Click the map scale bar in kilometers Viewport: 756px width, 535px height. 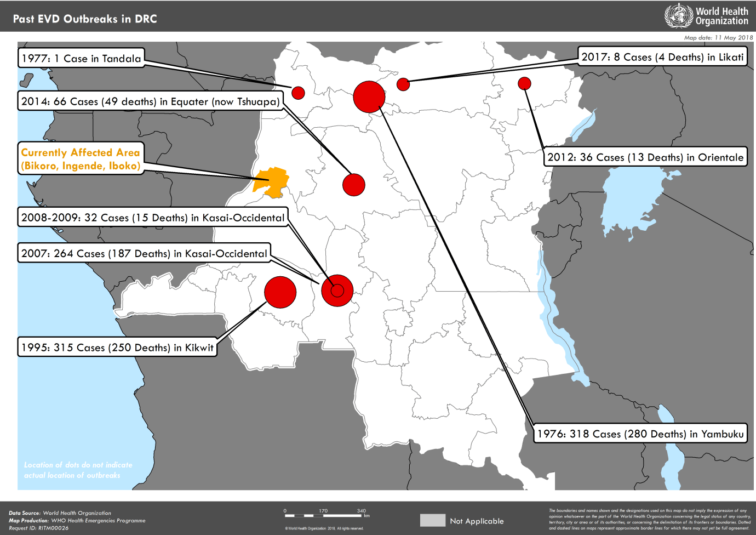click(327, 514)
